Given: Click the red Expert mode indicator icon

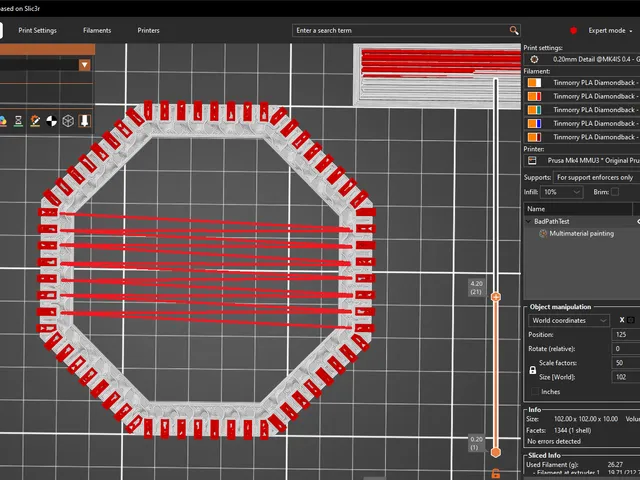Looking at the screenshot, I should 573,30.
